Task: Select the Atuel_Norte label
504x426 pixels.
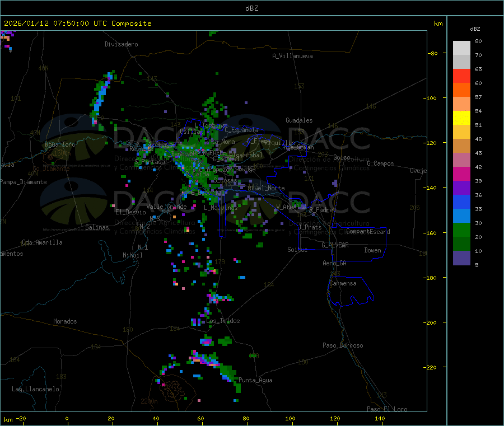Action: [x=266, y=188]
